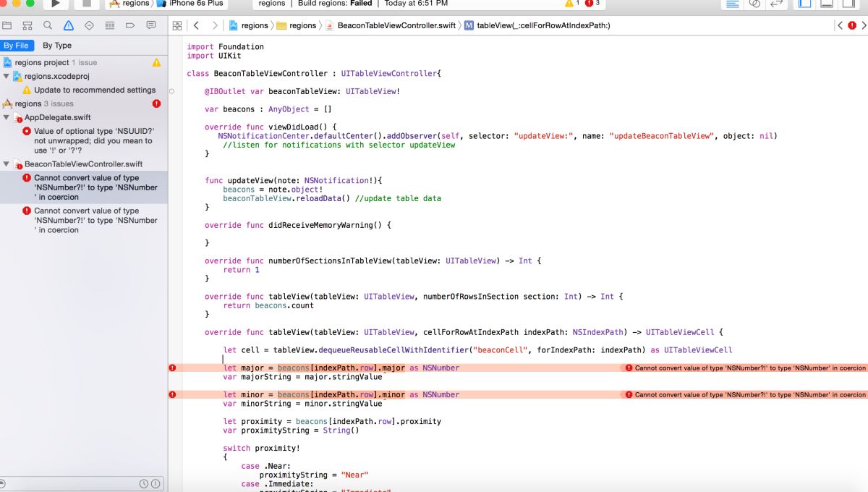
Task: Select the Assistant editor mode
Action: tap(754, 4)
